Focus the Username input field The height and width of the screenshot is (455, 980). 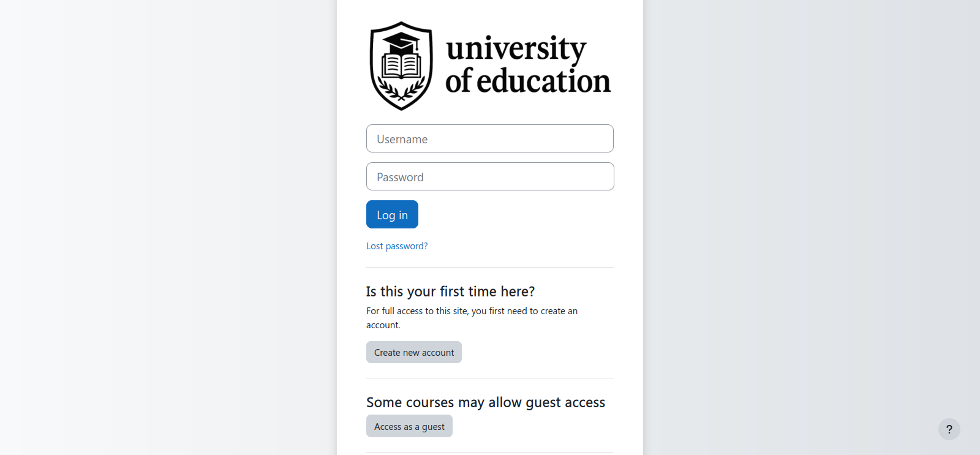click(x=490, y=138)
